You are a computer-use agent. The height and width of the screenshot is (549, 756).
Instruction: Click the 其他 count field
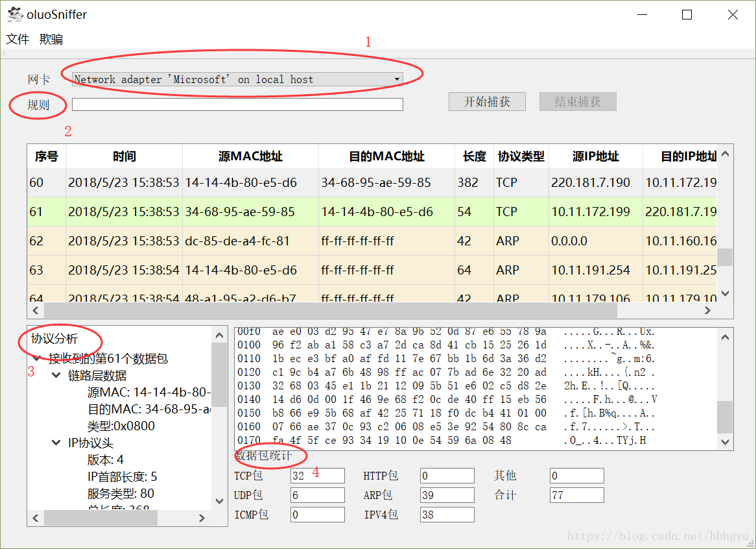tap(577, 476)
